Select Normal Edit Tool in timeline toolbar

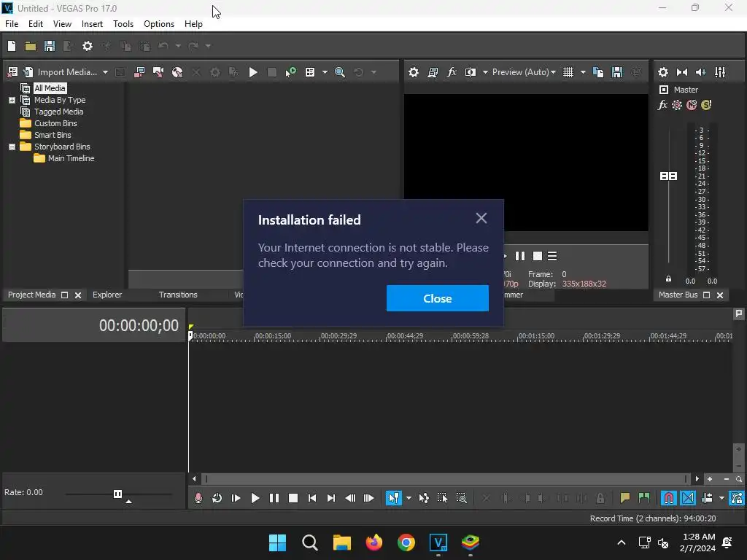[x=393, y=498]
